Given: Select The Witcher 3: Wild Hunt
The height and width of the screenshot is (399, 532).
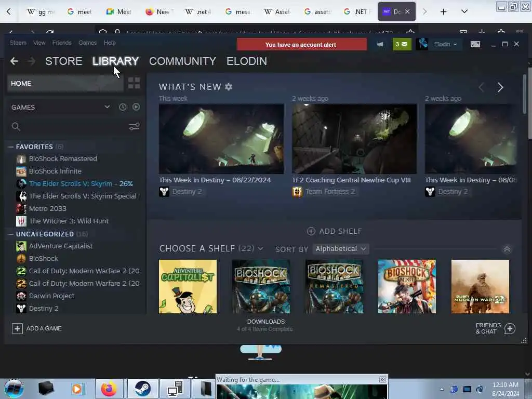Looking at the screenshot, I should [x=69, y=221].
